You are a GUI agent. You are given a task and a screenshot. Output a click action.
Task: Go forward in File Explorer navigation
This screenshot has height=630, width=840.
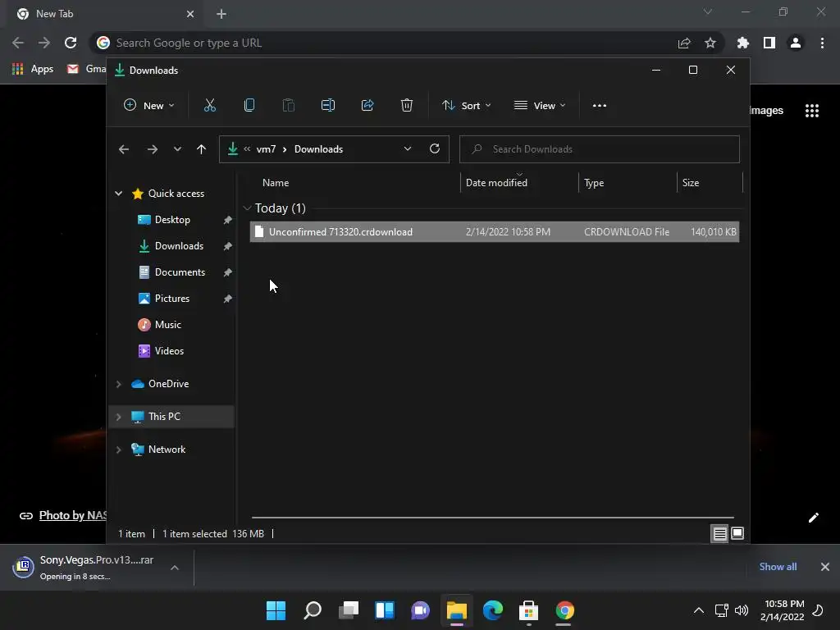(152, 149)
